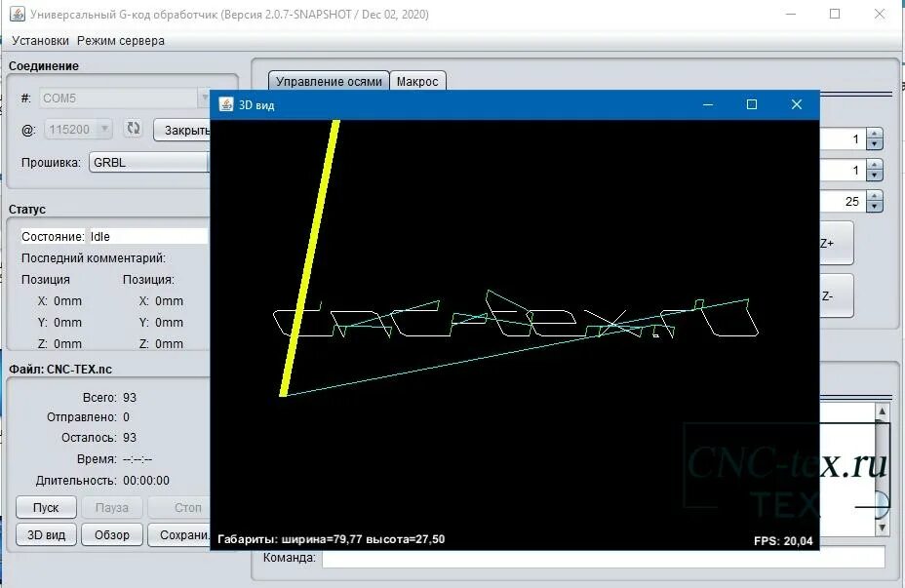
Task: Maximize the 3D вид window
Action: (x=752, y=104)
